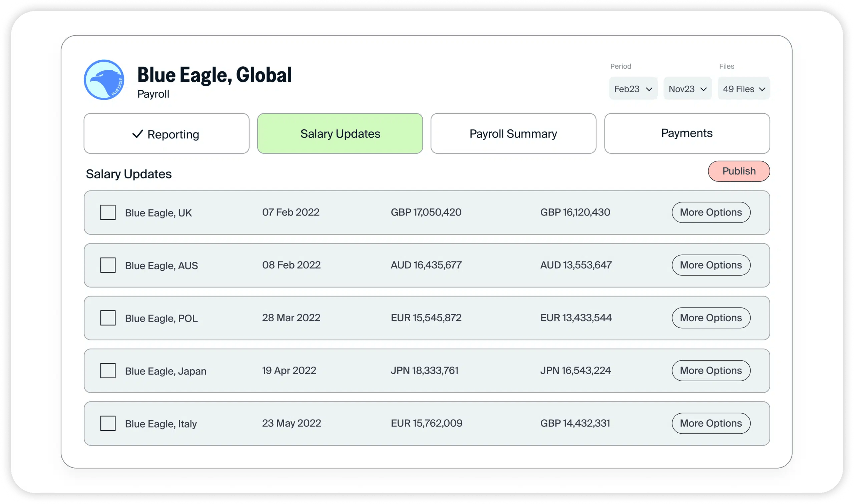Expand the Nov23 period dropdown
854x504 pixels.
(688, 89)
